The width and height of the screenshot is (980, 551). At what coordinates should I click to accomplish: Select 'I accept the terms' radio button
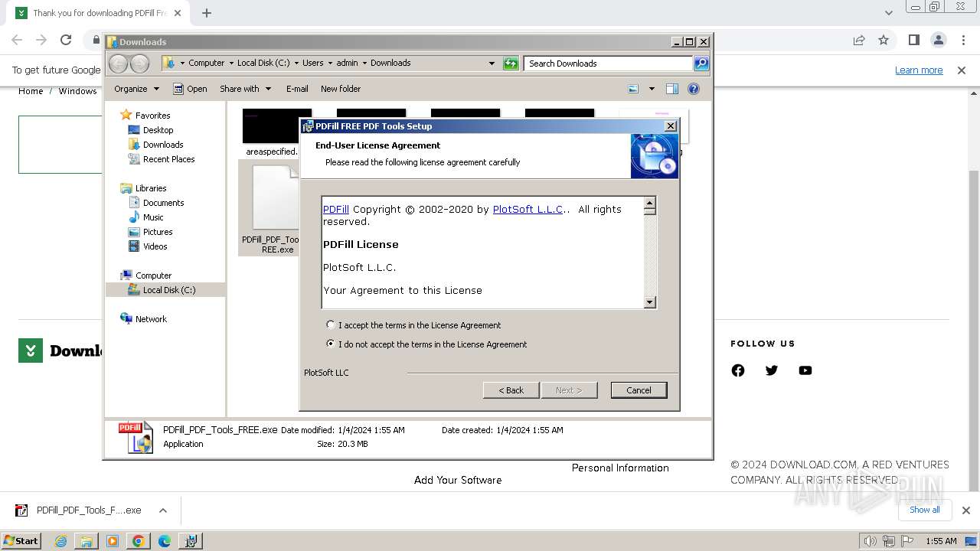[331, 324]
